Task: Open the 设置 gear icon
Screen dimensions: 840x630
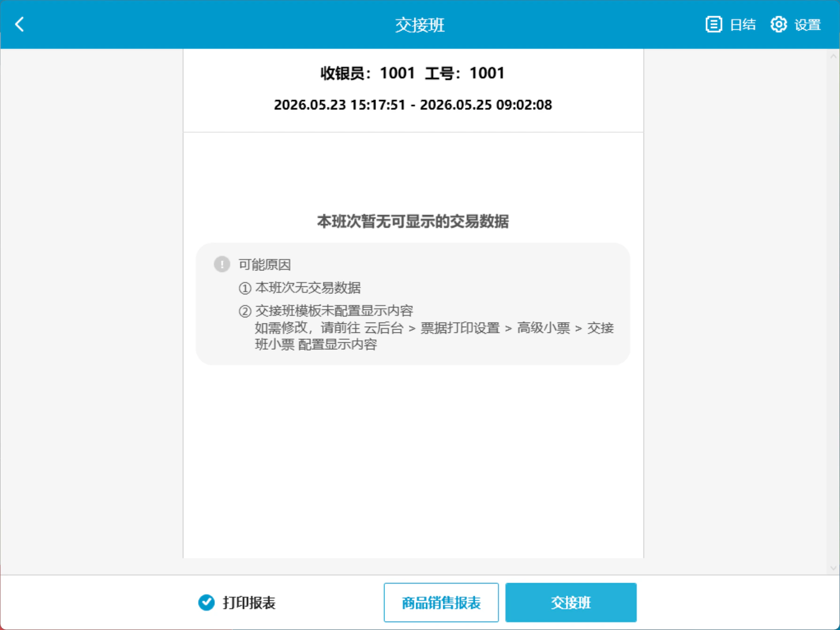Action: point(779,24)
